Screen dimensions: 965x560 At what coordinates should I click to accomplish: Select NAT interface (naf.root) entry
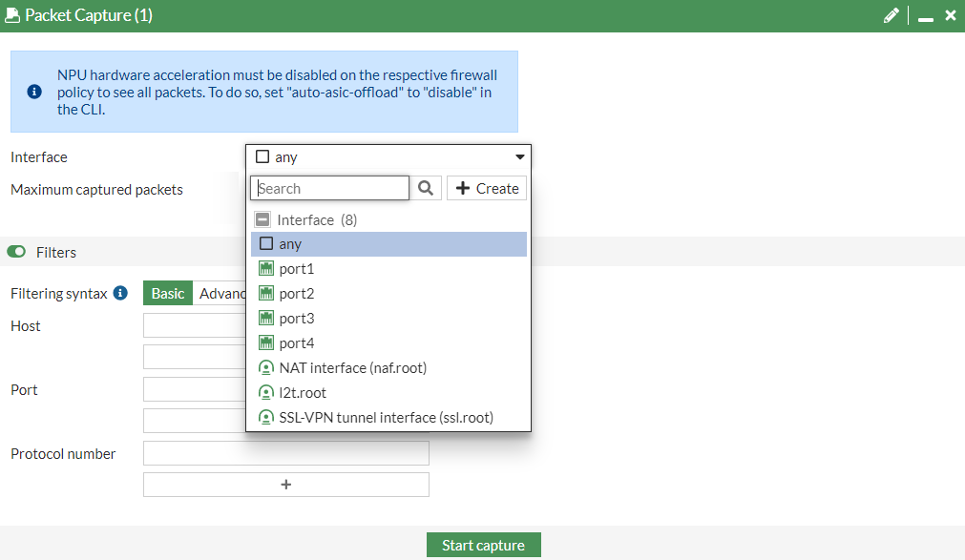pos(388,367)
